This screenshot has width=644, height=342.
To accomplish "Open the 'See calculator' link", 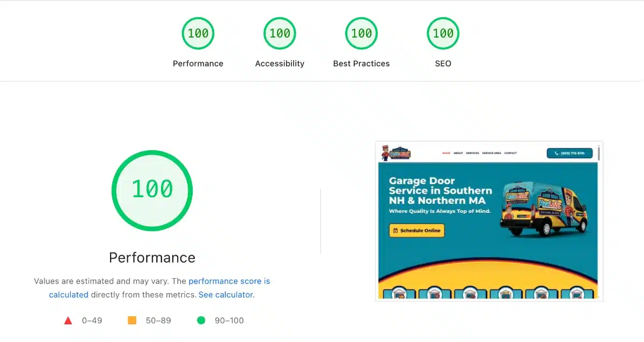I will click(x=226, y=295).
